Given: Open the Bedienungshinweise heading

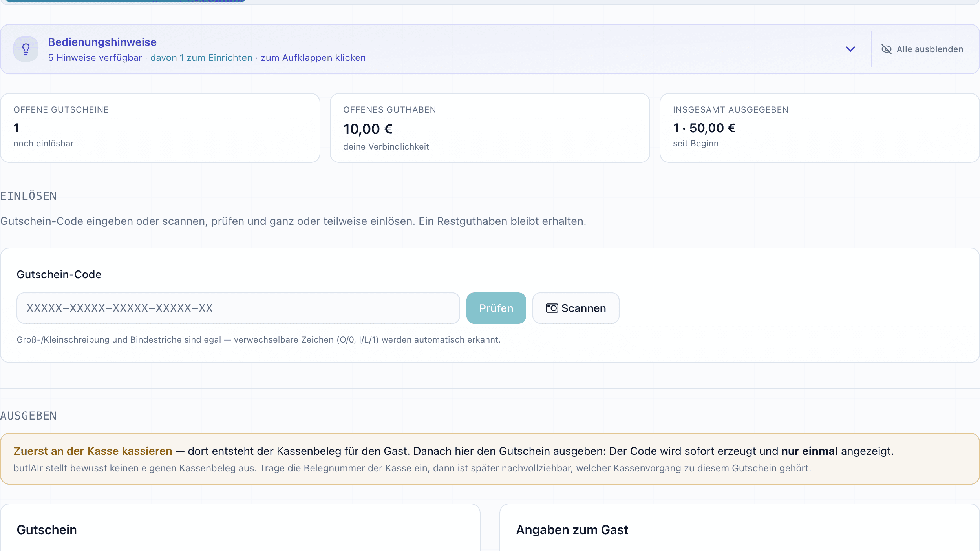Looking at the screenshot, I should point(102,42).
